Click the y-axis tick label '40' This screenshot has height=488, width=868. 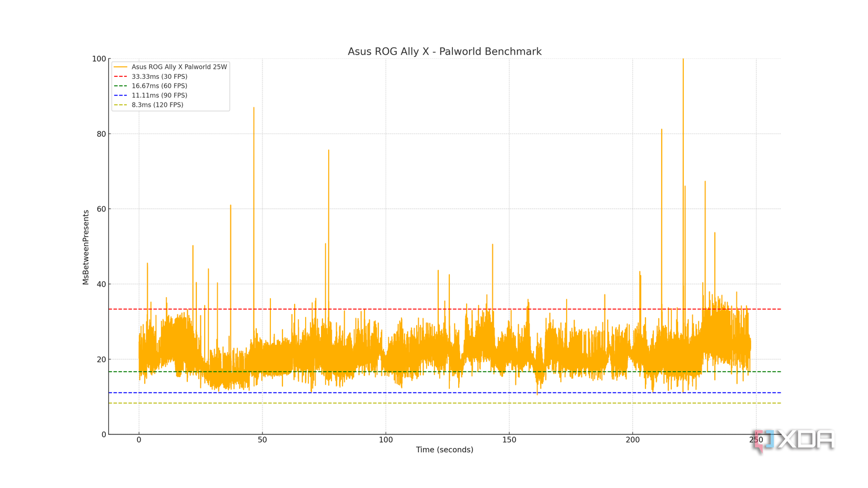pos(102,284)
